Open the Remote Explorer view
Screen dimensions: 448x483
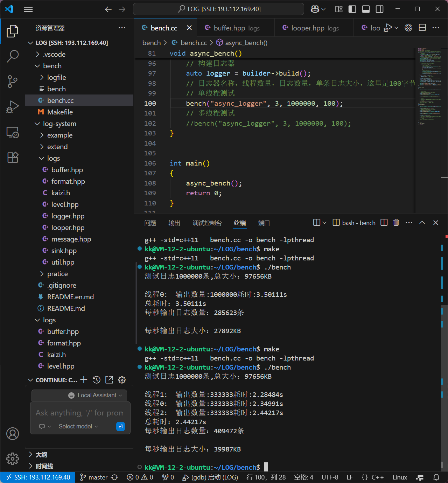(x=13, y=132)
